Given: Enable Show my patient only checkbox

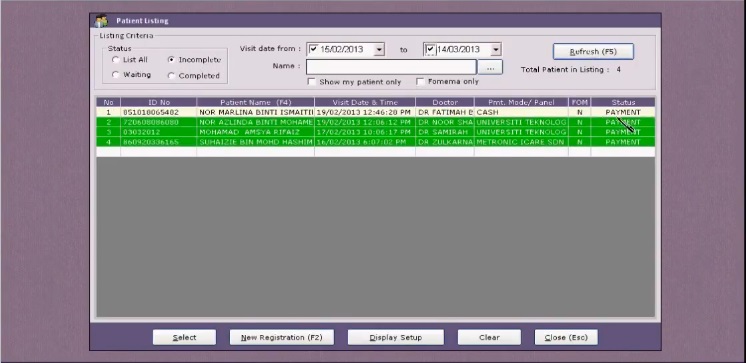Looking at the screenshot, I should 312,82.
